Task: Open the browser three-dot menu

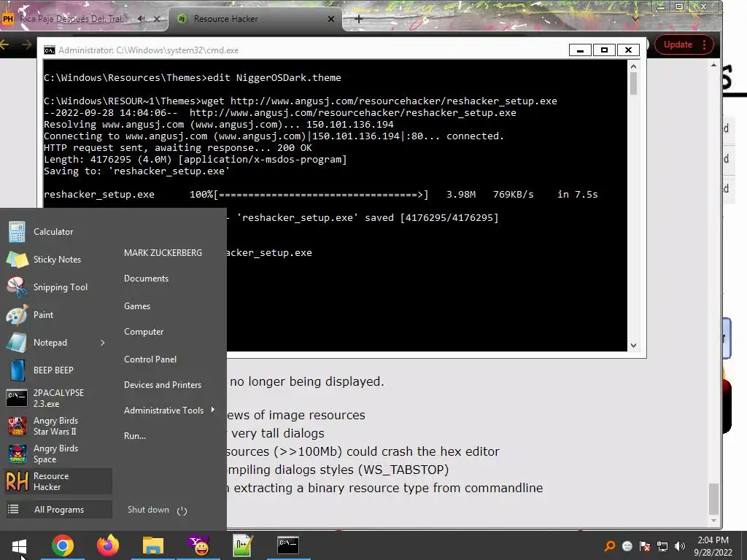Action: pyautogui.click(x=704, y=44)
